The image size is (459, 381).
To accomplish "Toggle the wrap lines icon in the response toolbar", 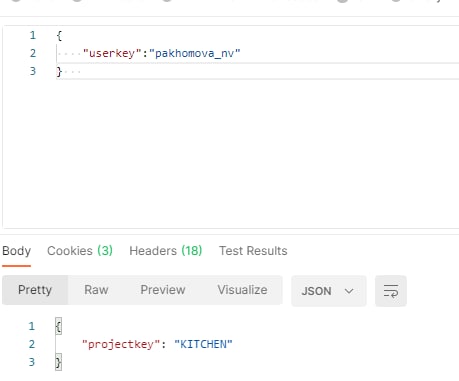I will [391, 291].
